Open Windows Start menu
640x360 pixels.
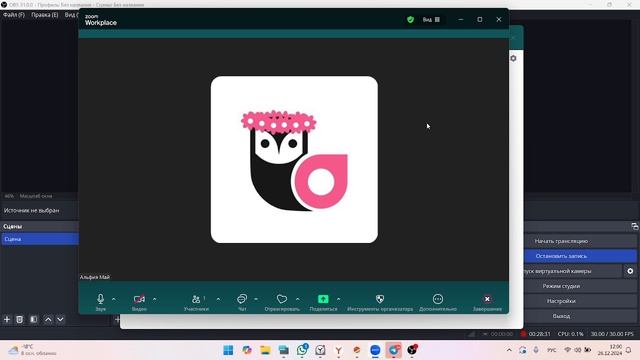click(228, 350)
